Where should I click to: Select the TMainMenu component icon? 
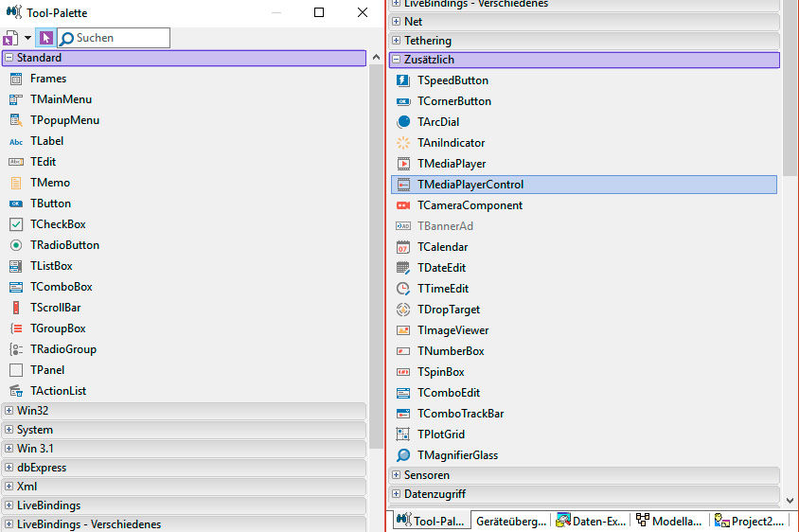pyautogui.click(x=16, y=99)
